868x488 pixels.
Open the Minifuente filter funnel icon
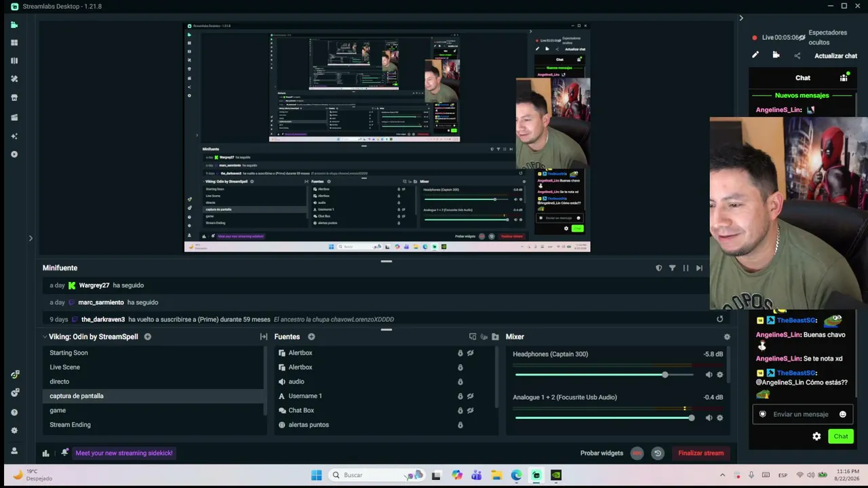point(672,268)
